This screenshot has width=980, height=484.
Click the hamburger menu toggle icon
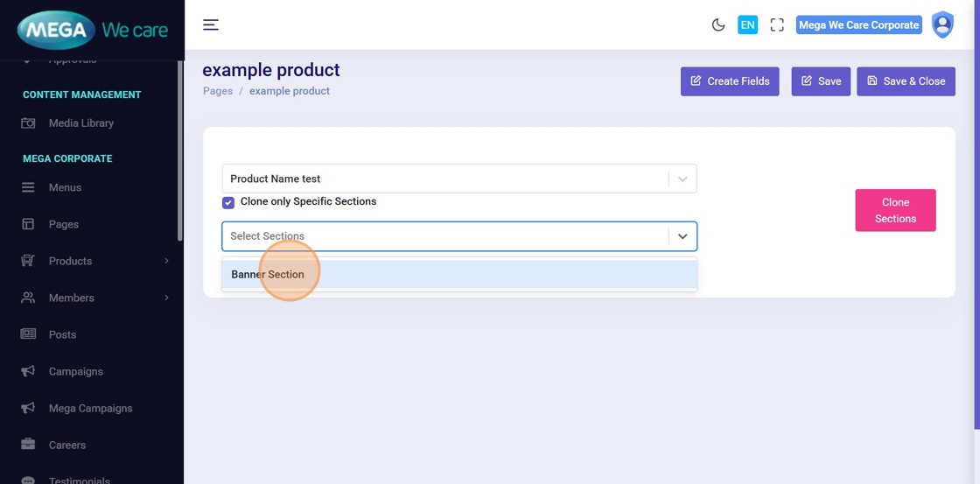point(211,25)
